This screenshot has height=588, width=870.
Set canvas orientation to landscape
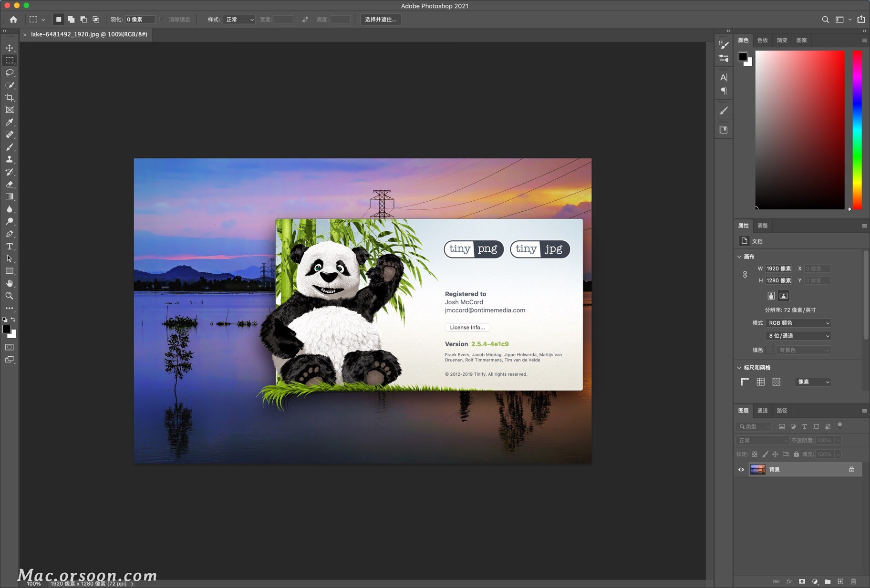click(783, 296)
